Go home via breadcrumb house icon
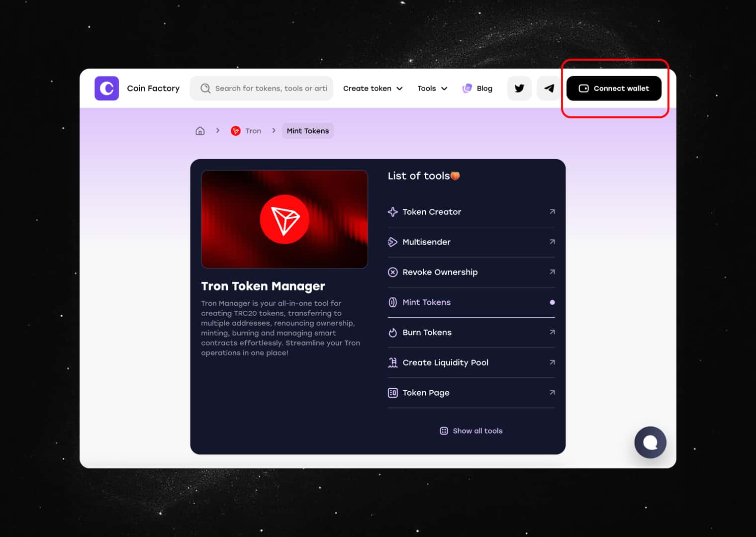The image size is (756, 537). click(x=200, y=131)
